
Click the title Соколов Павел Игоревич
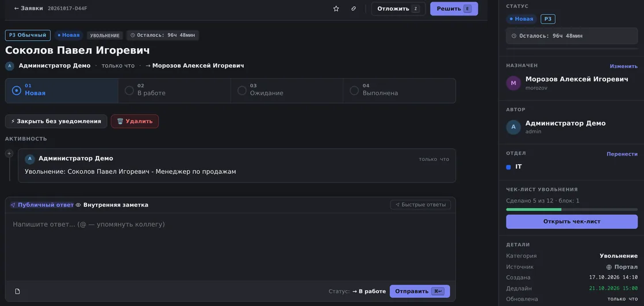pos(77,51)
